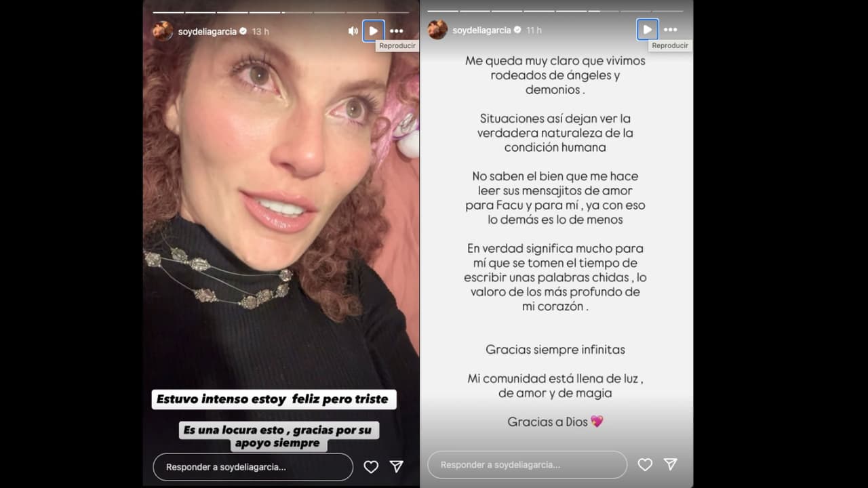Open more options on right story

click(x=670, y=30)
